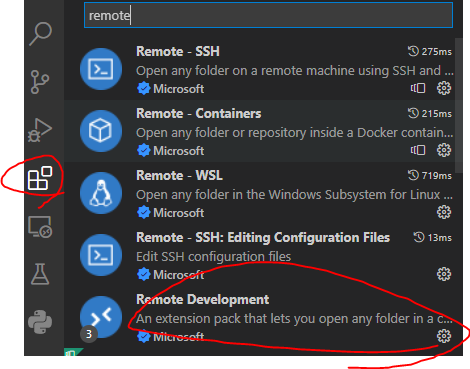Click the 215ms activation time on Remote - Containers
Image resolution: width=470 pixels, height=369 pixels.
coord(430,114)
